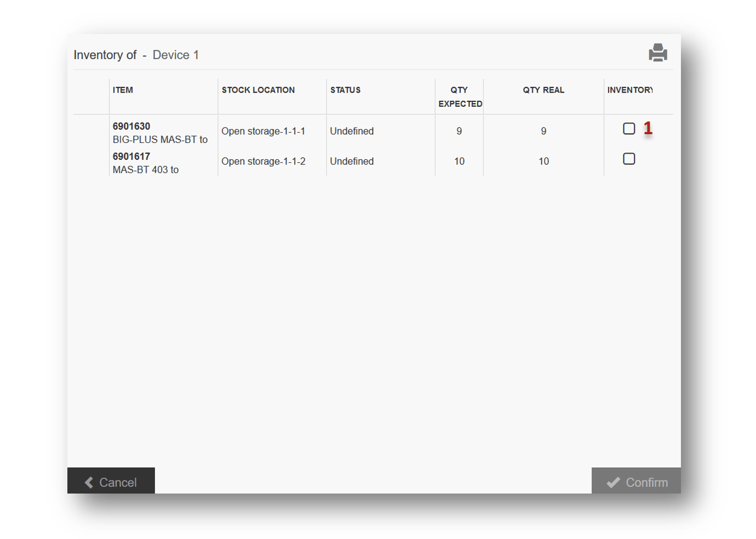This screenshot has height=539, width=756.
Task: Click Undefined status of item 6901617
Action: coord(352,161)
